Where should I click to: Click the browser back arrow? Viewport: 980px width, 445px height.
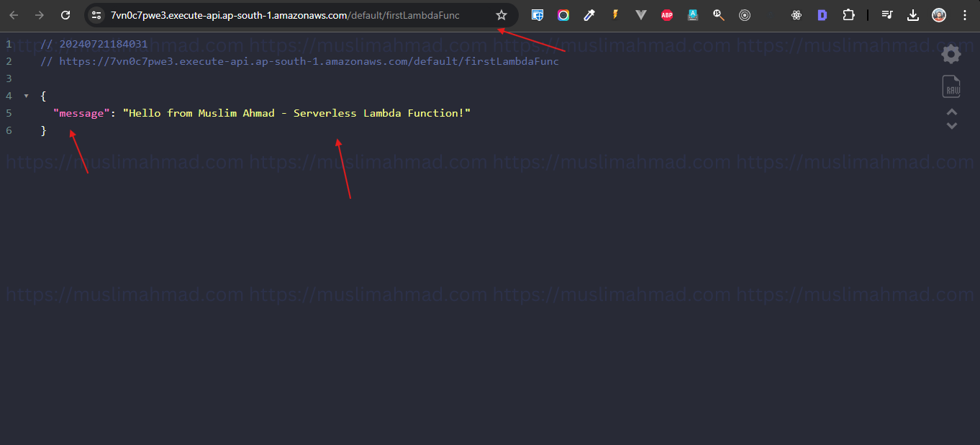click(x=14, y=14)
